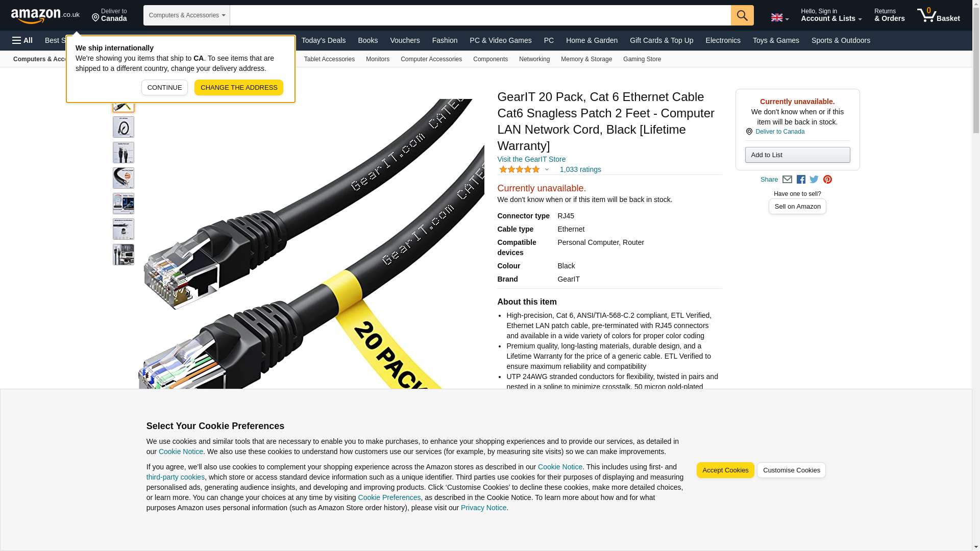
Task: Share on Facebook icon
Action: point(800,180)
